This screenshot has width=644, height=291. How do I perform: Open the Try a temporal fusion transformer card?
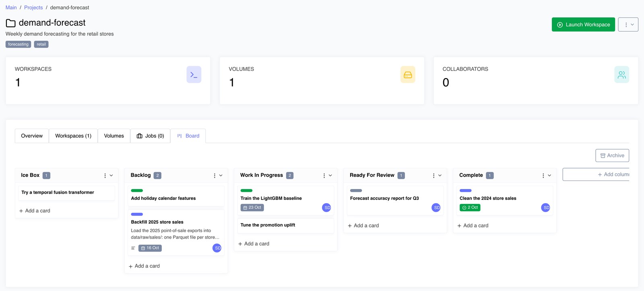[67, 193]
